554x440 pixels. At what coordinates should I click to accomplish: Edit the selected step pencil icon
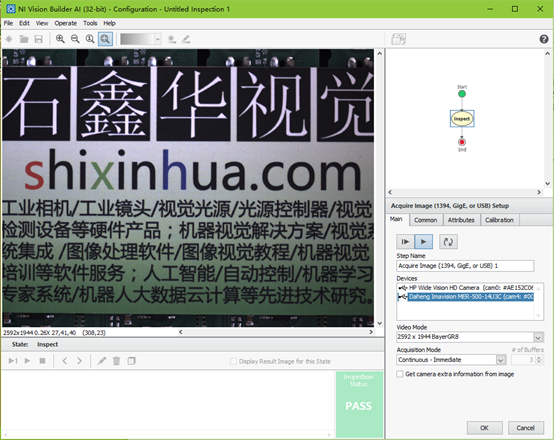coord(102,361)
